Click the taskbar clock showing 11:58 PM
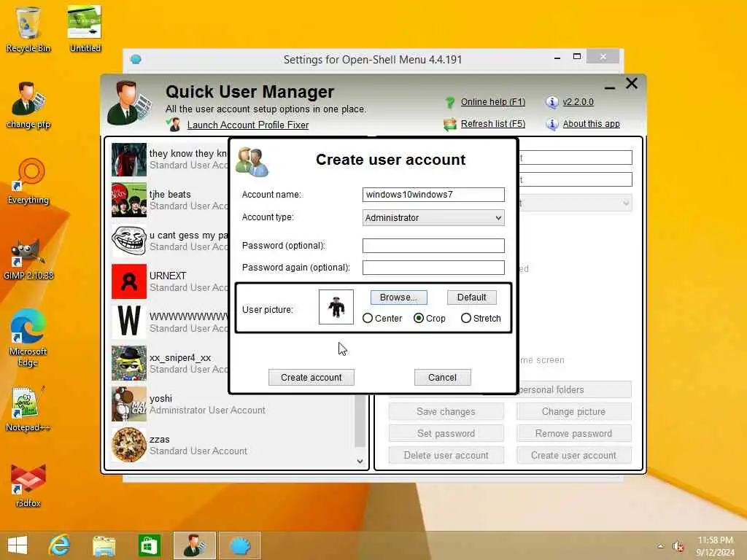 pos(715,546)
